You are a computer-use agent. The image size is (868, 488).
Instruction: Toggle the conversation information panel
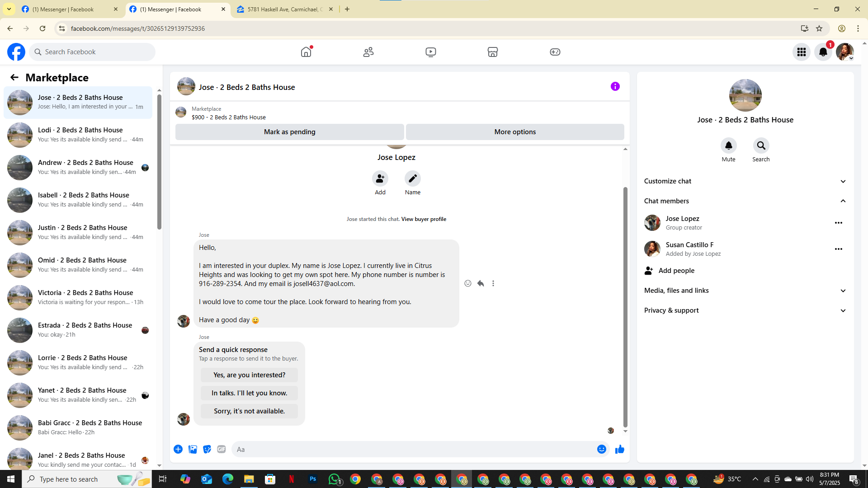click(615, 86)
